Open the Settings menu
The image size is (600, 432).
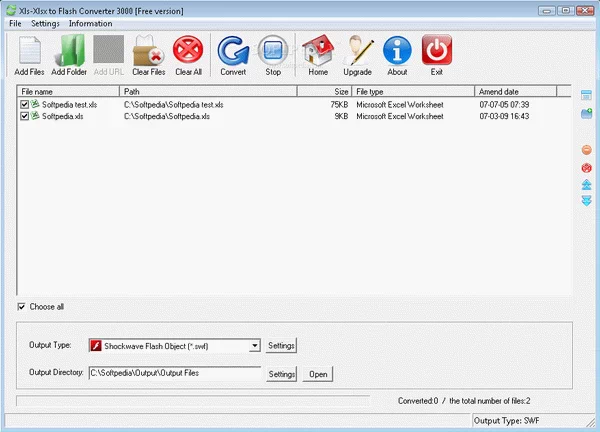pyautogui.click(x=45, y=23)
